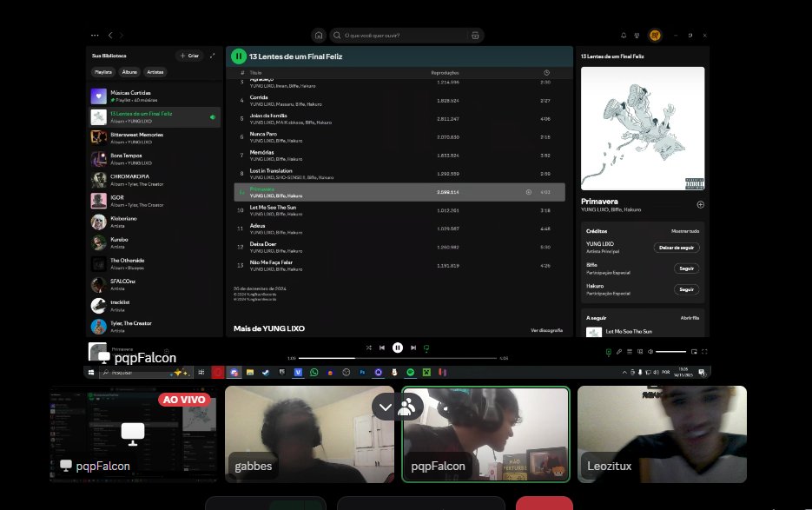Pause playback in the player bar
This screenshot has width=812, height=510.
click(398, 348)
